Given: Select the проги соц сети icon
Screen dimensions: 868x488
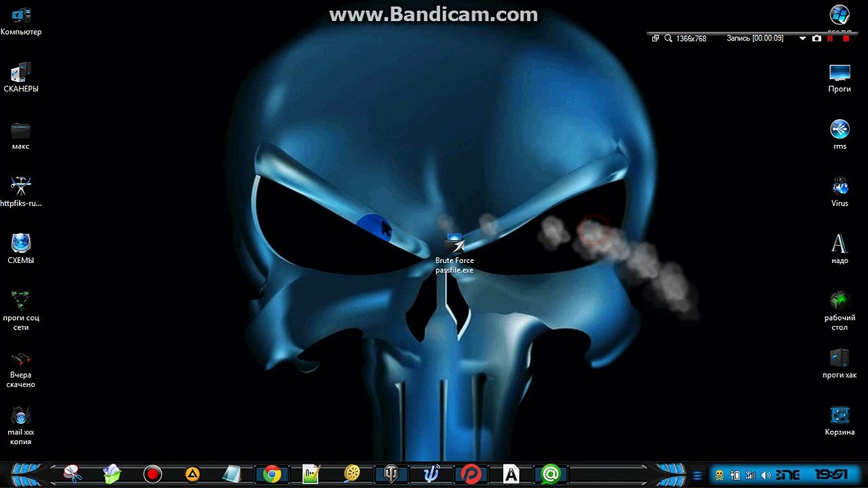Looking at the screenshot, I should coord(20,310).
